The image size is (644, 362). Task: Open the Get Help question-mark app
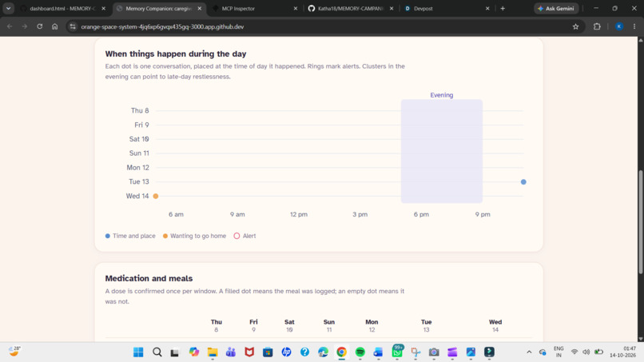tap(304, 352)
